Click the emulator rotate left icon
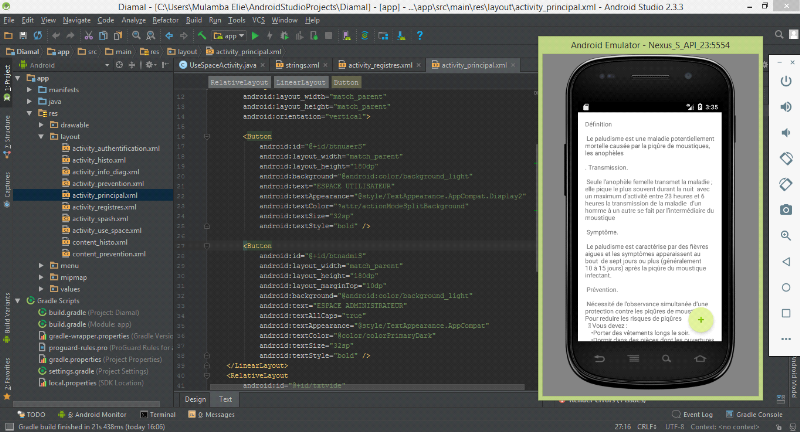Viewport: 800px width, 432px height. pyautogui.click(x=786, y=158)
